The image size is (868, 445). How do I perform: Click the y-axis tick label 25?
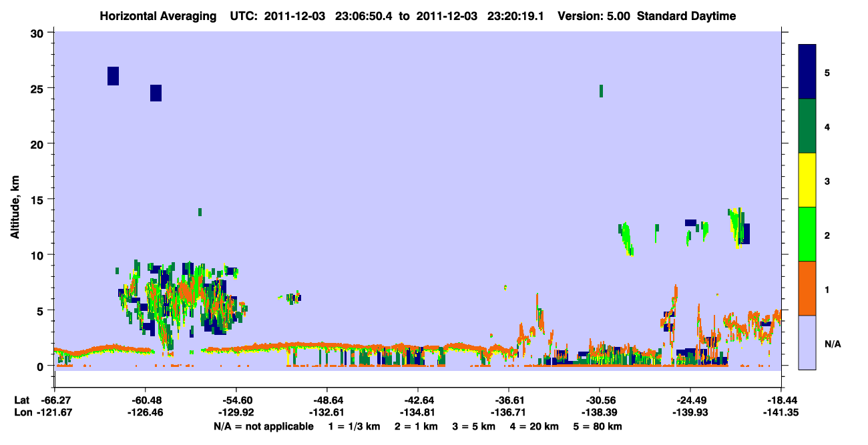37,88
